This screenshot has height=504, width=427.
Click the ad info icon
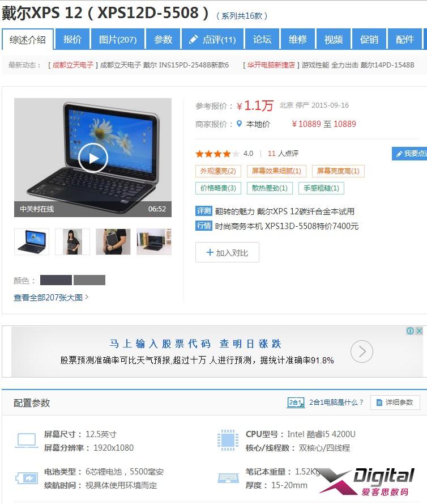point(410,331)
